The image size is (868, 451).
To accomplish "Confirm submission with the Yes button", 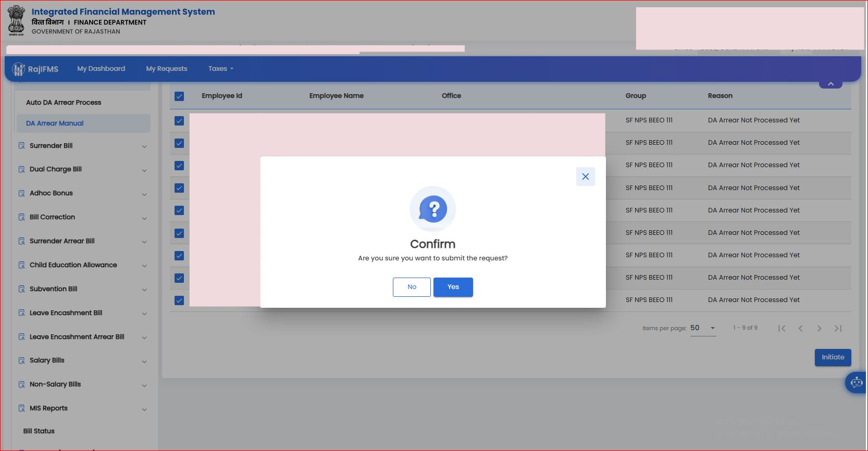I will (x=453, y=287).
